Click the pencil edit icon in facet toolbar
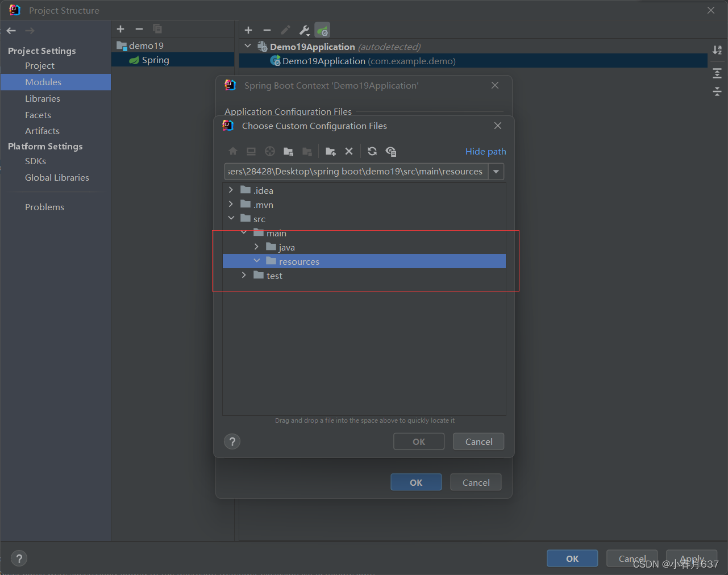Image resolution: width=728 pixels, height=575 pixels. pyautogui.click(x=286, y=30)
